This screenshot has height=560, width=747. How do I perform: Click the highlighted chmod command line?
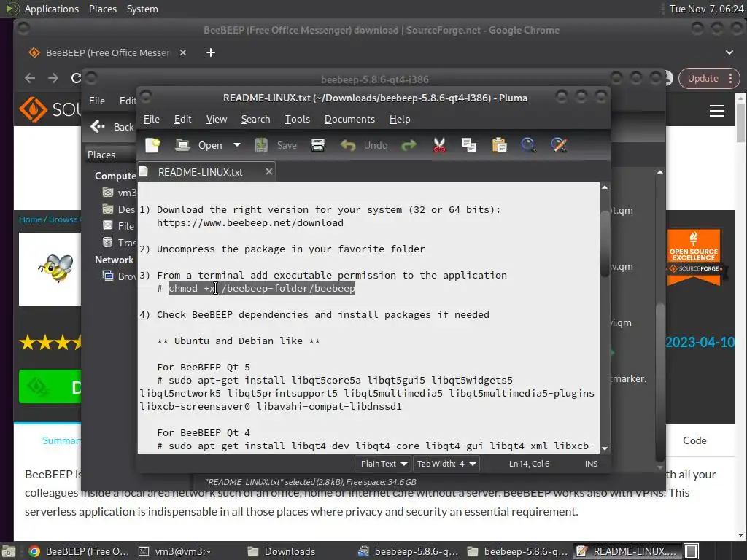262,288
